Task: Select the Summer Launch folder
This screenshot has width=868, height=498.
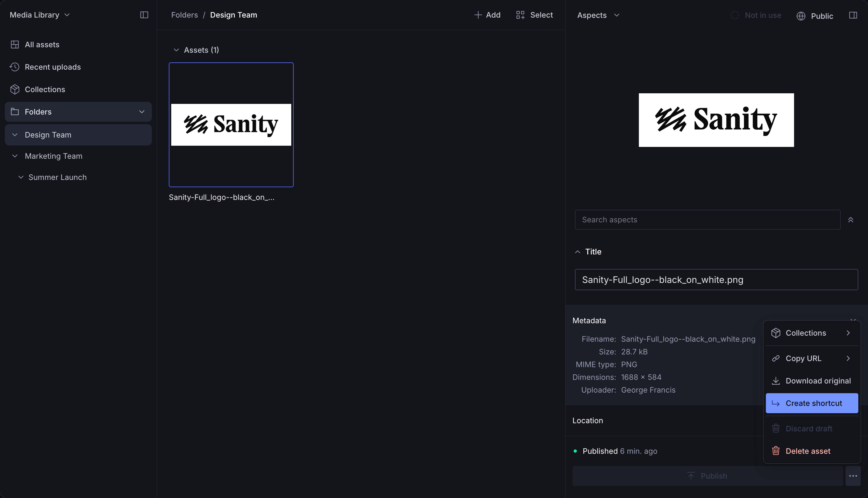Action: [x=78, y=177]
